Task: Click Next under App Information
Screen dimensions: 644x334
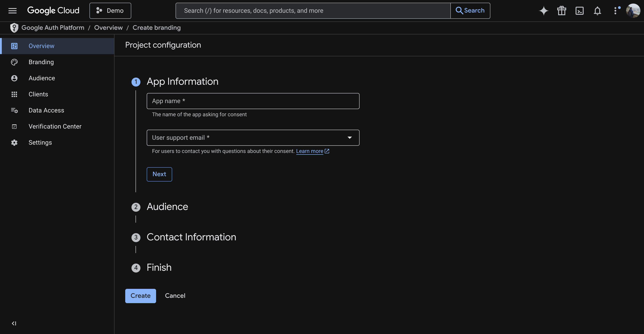Action: click(x=159, y=174)
